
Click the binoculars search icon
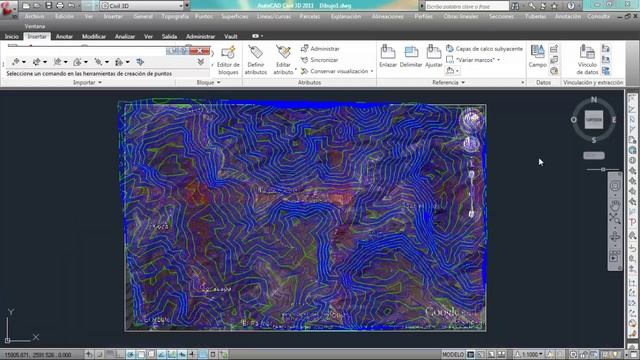(x=516, y=6)
